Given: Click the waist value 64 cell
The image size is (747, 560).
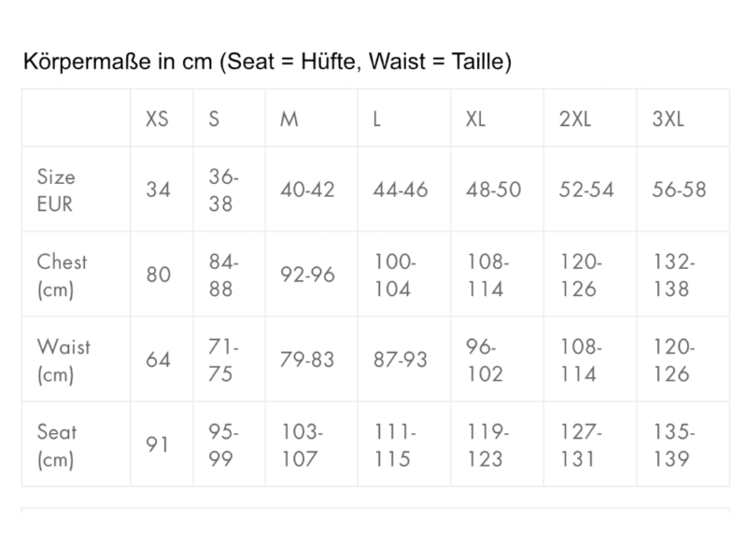Looking at the screenshot, I should (159, 360).
